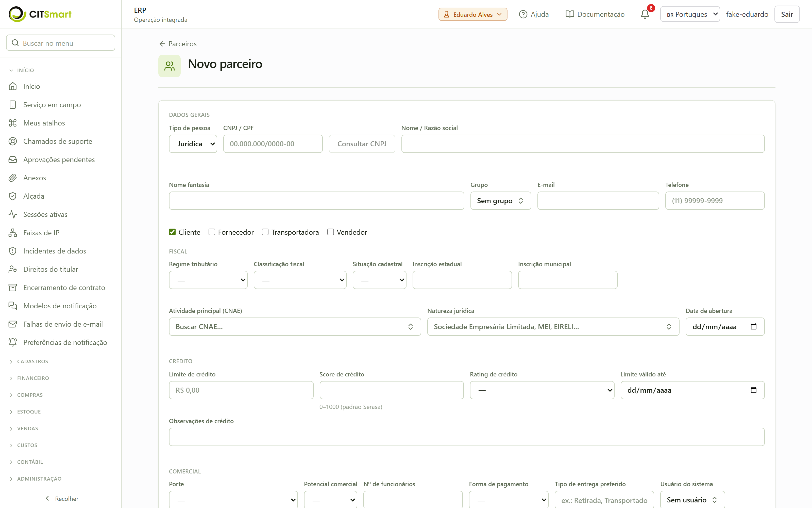The height and width of the screenshot is (508, 812).
Task: Open the Regime tributário dropdown
Action: coord(208,280)
